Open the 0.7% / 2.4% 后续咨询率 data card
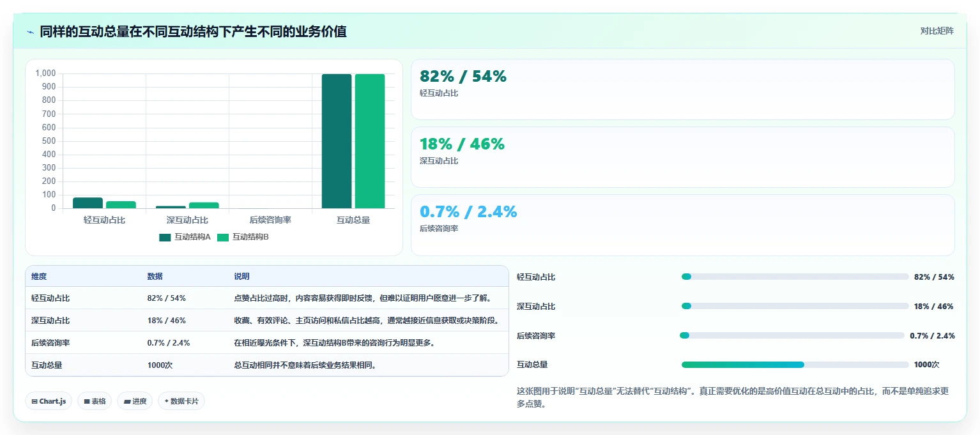 (682, 225)
